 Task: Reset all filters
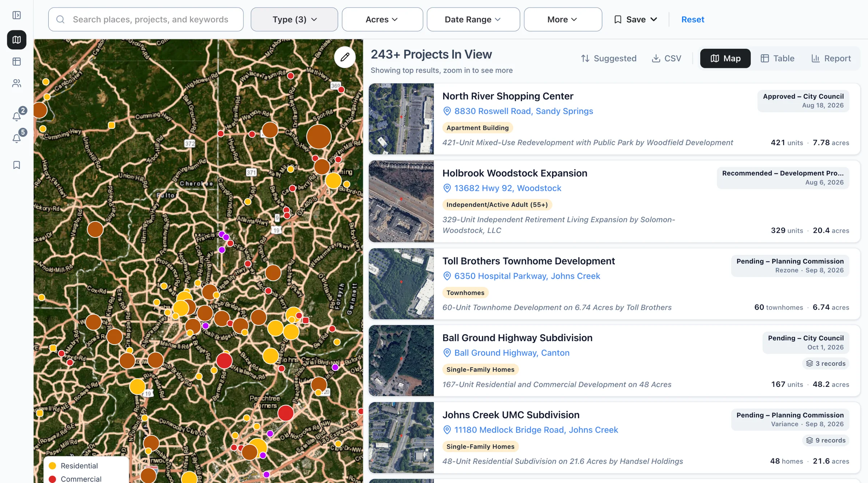pyautogui.click(x=693, y=20)
